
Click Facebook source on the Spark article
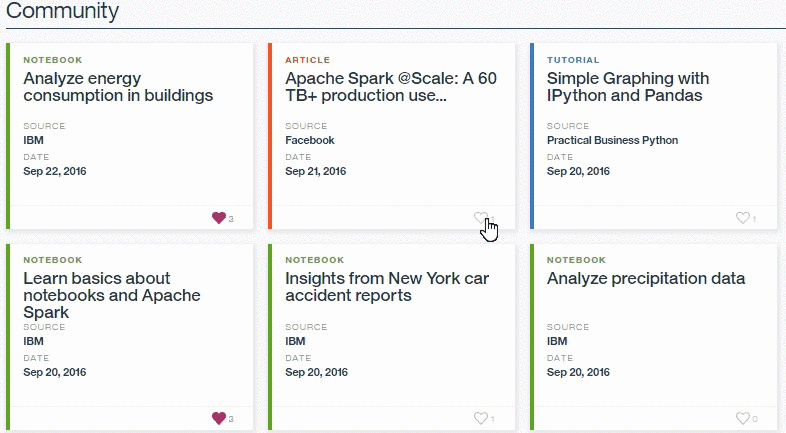(310, 141)
